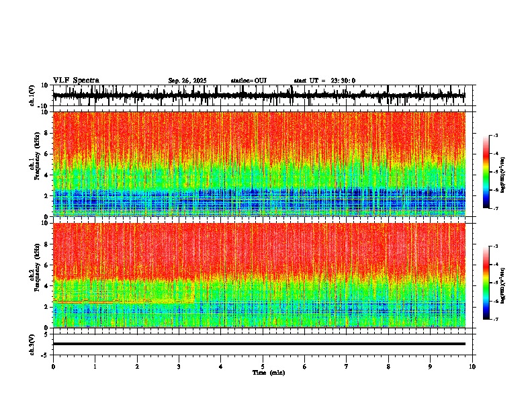Image resolution: width=532 pixels, height=411 pixels.
Task: Click the "-7" label on ch.1 color bar
Action: (496, 208)
